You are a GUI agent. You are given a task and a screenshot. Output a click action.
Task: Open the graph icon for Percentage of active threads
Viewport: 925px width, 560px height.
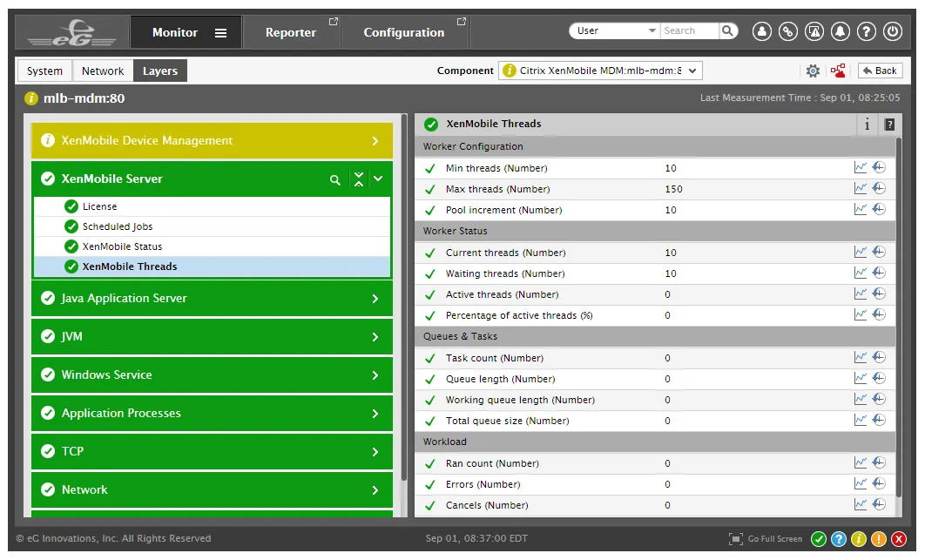point(861,315)
